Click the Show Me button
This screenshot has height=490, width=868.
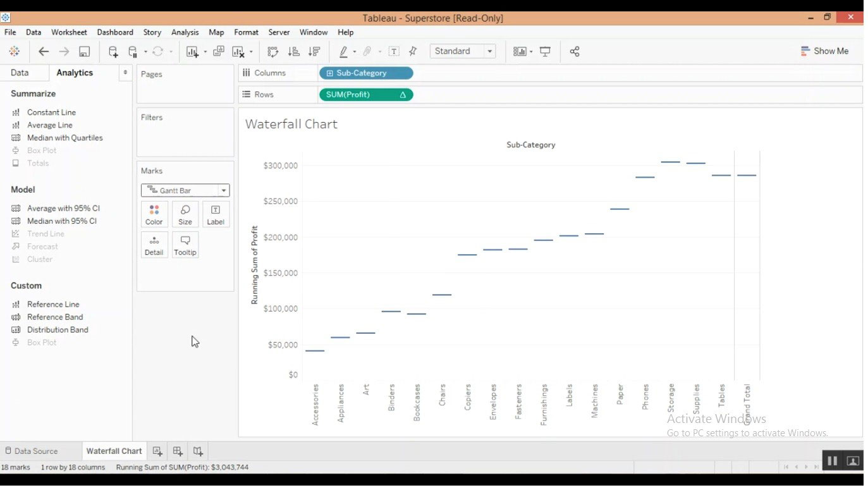click(824, 51)
